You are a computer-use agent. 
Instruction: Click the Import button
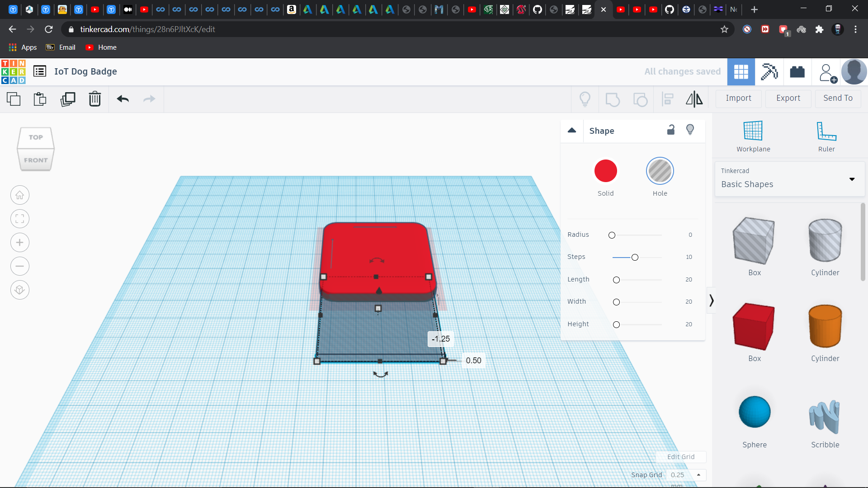739,98
